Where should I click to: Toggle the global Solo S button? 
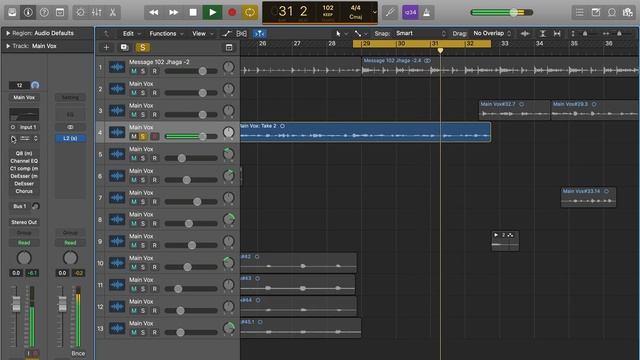tap(142, 47)
